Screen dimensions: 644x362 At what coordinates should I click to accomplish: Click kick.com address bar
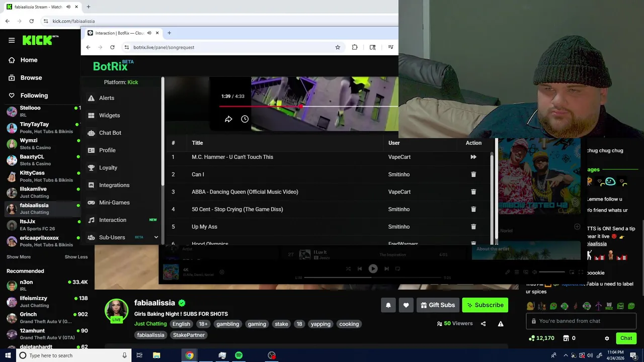tap(73, 21)
